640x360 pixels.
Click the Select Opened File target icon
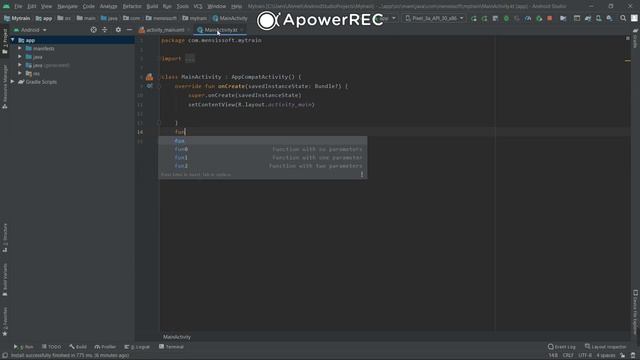(93, 30)
